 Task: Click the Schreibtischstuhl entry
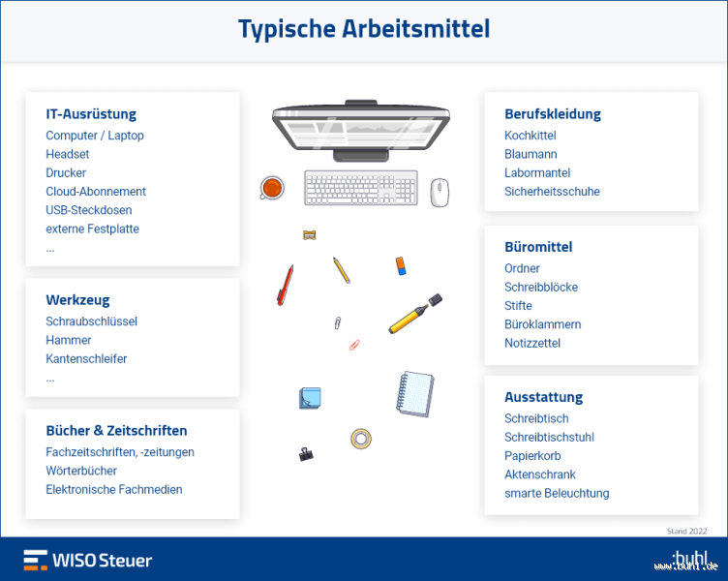[549, 437]
